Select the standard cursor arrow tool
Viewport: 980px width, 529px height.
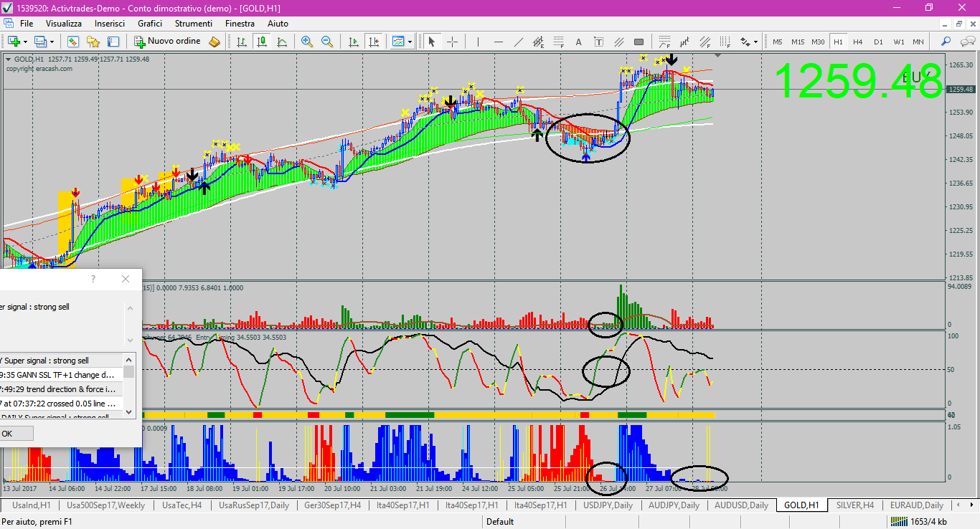432,42
